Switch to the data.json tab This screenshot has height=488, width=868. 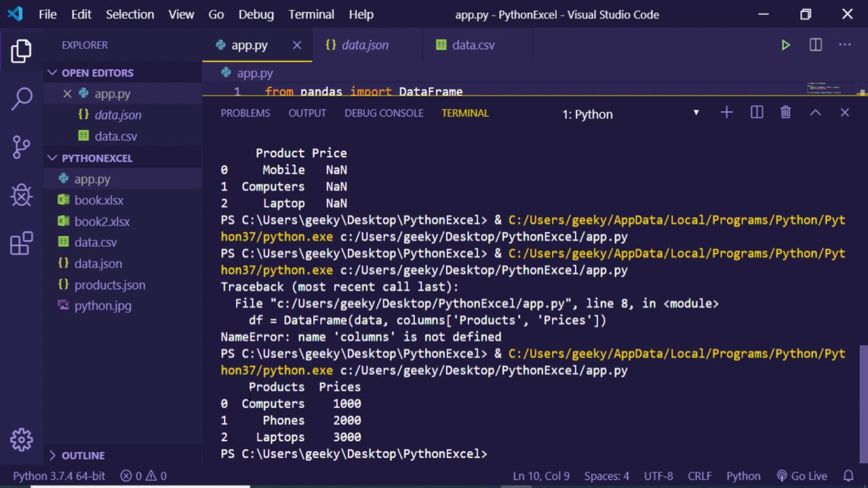pos(365,45)
